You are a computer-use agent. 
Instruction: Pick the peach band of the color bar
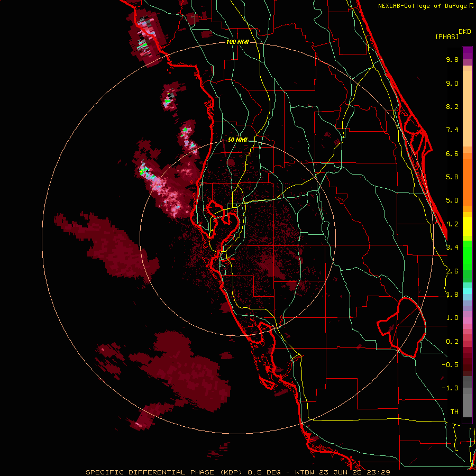point(467,108)
